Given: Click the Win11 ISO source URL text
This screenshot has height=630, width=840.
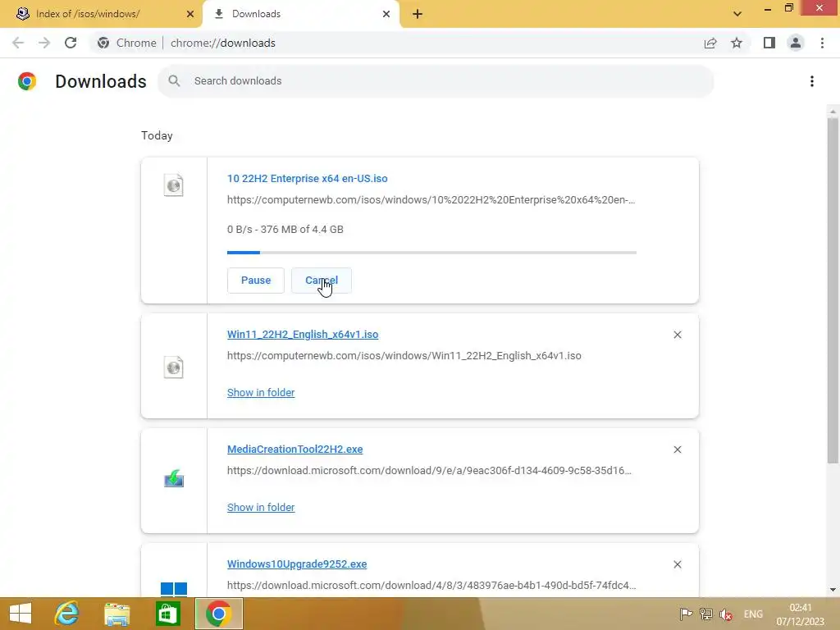Looking at the screenshot, I should click(404, 356).
